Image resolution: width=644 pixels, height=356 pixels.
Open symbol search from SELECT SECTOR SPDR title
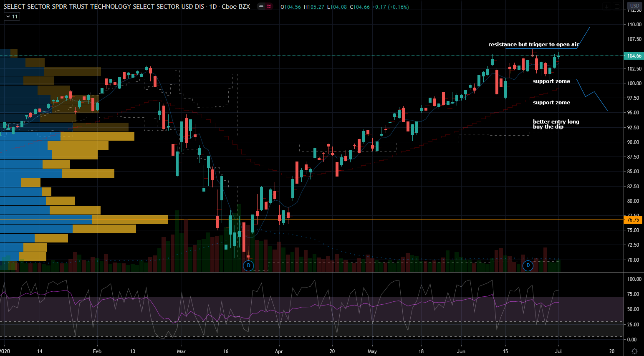(x=104, y=7)
